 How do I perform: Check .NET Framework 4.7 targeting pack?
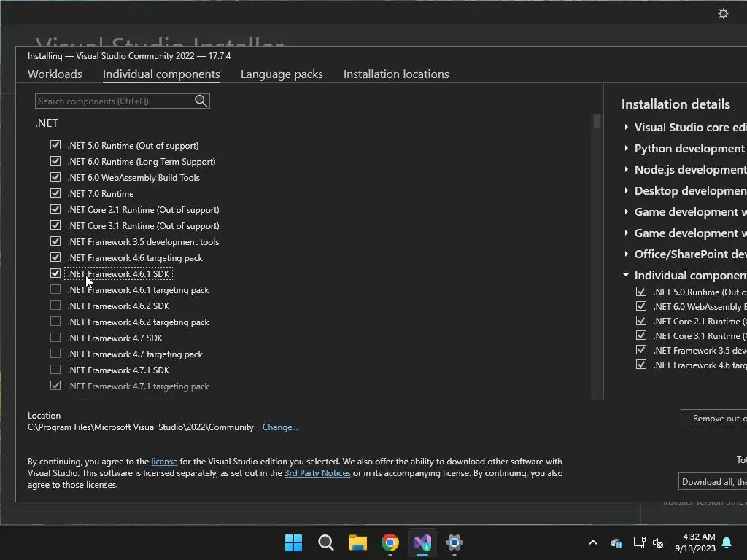click(x=55, y=354)
